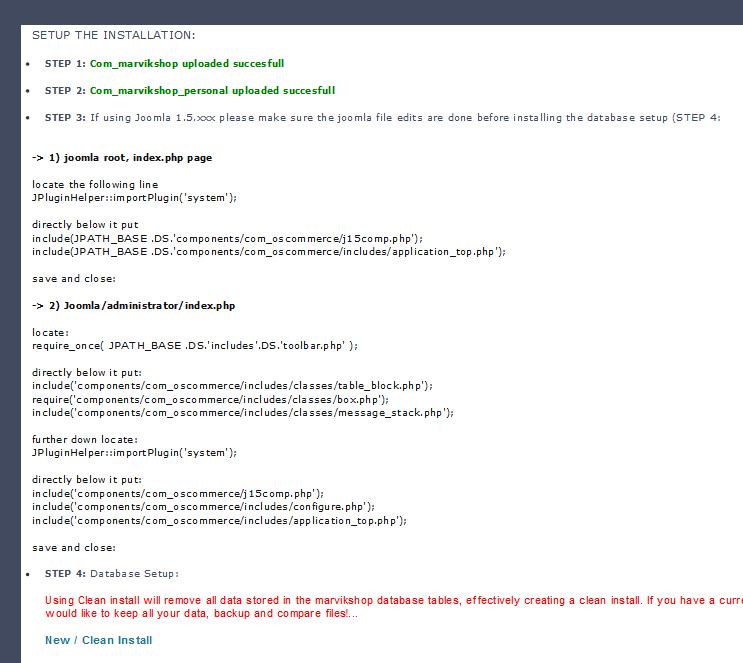Screen dimensions: 743x663
Task: Click the red Clean install warning text
Action: coord(394,607)
